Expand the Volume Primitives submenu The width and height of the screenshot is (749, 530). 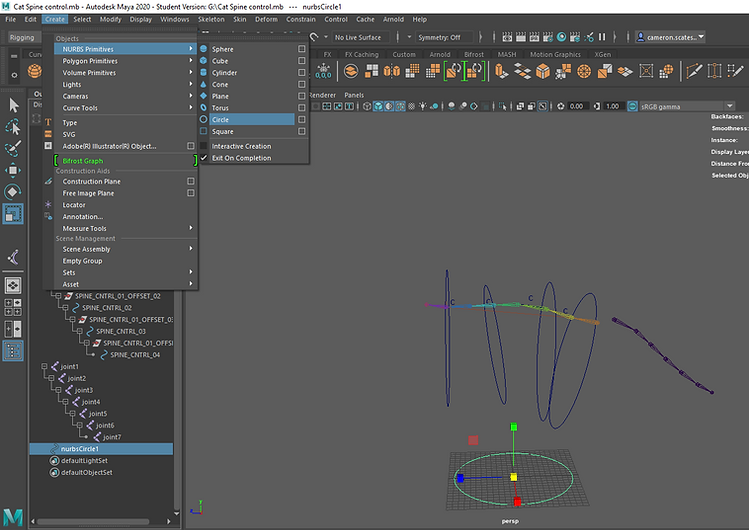[x=125, y=73]
